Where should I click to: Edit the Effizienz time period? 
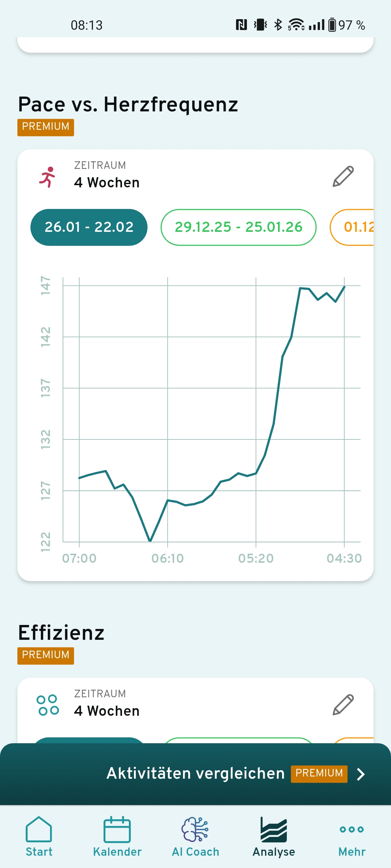pos(343,705)
